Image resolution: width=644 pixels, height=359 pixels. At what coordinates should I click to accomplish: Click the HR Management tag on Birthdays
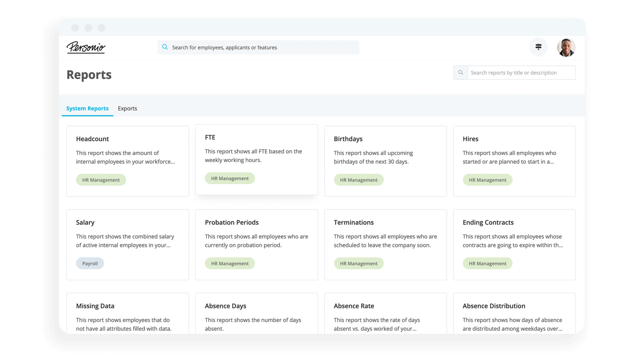tap(358, 180)
